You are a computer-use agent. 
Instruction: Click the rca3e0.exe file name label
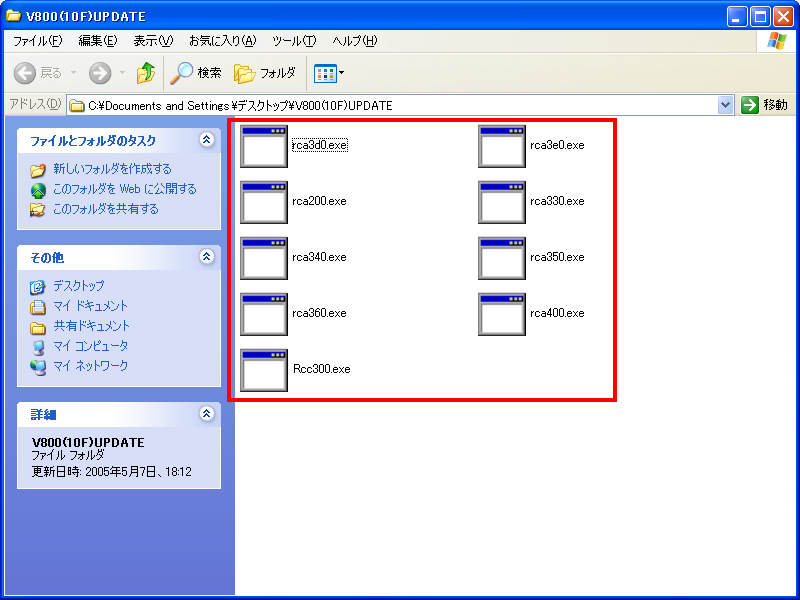(557, 145)
